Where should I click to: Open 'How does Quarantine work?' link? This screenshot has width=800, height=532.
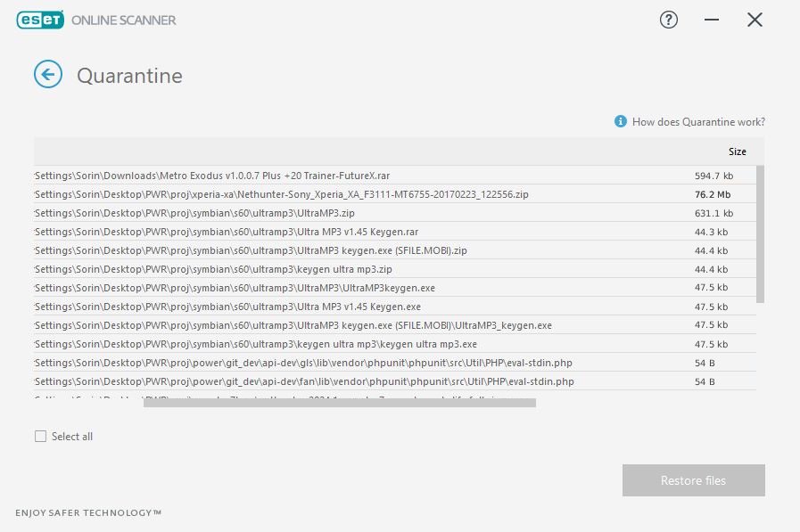698,122
